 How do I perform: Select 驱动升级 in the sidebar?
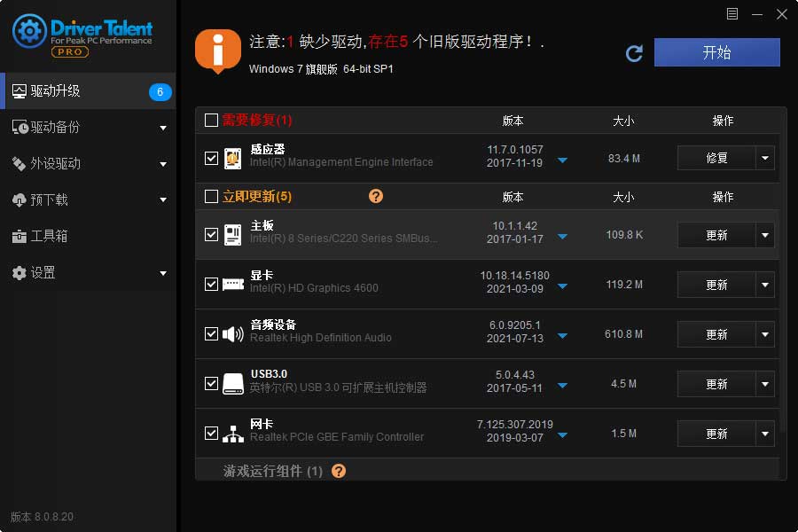pyautogui.click(x=88, y=91)
